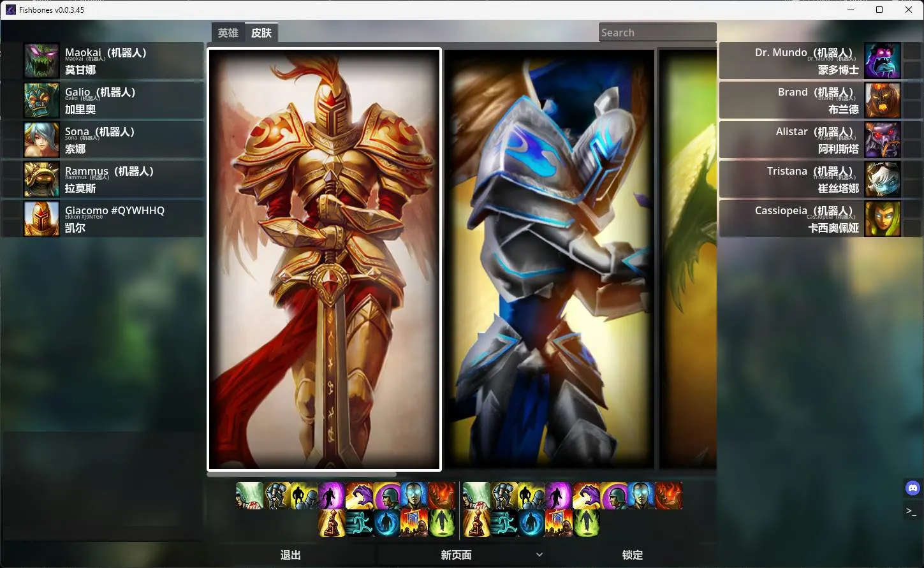
Task: Open the 新页面 page dropdown
Action: click(x=462, y=555)
